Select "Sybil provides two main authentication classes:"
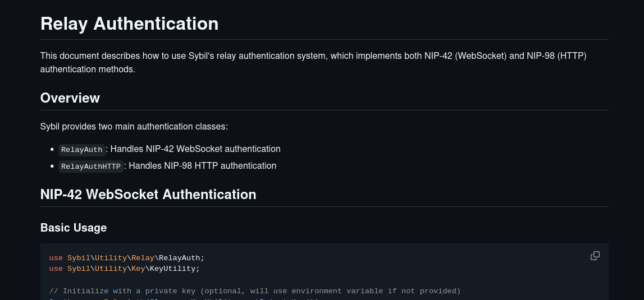644x300 pixels. coord(134,126)
